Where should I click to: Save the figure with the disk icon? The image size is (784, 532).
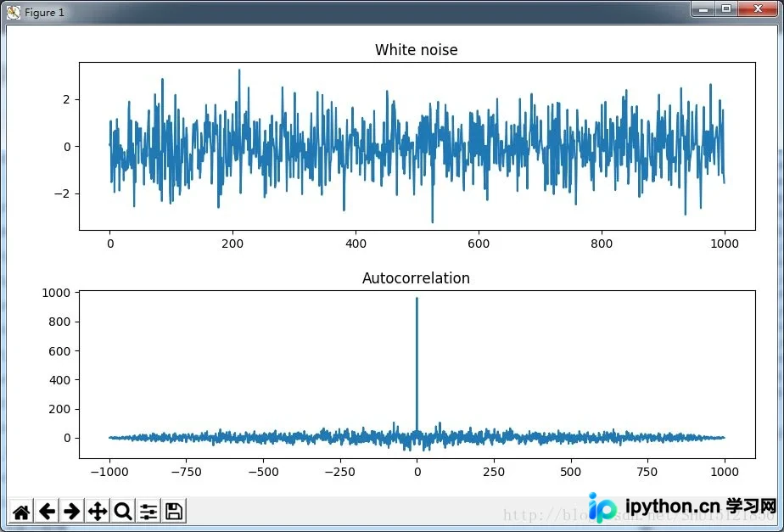(x=174, y=511)
